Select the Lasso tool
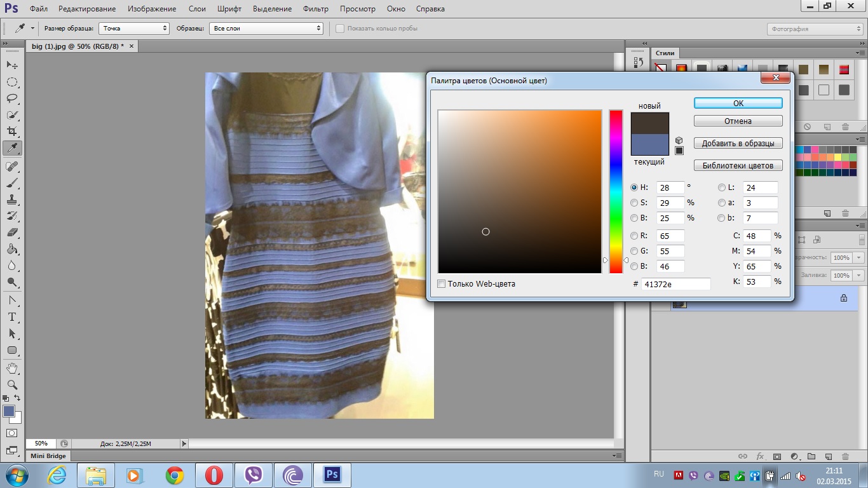This screenshot has height=488, width=868. 12,98
